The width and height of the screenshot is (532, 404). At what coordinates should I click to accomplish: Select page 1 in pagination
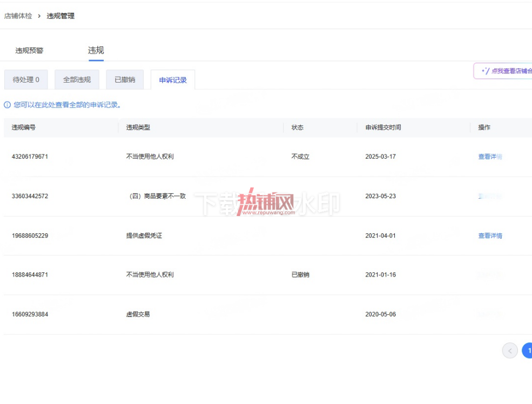tap(528, 351)
